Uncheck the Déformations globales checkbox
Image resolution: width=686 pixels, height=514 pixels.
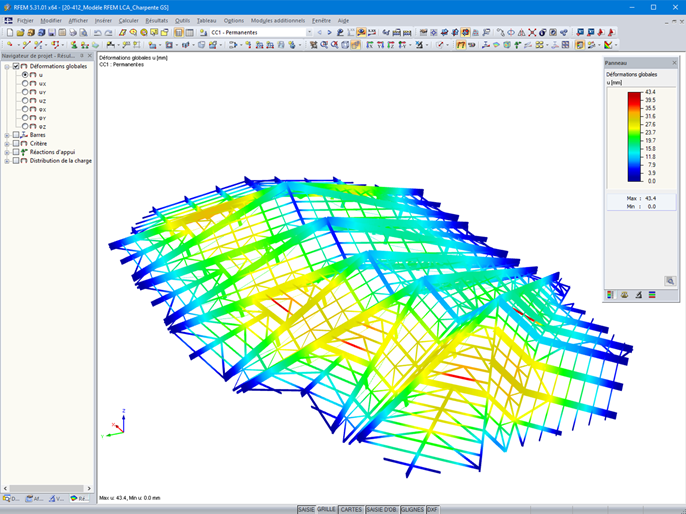16,66
